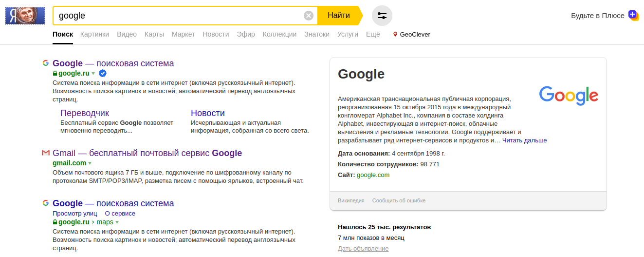644x257 pixels.
Task: Open the О сервисе link
Action: [x=120, y=214]
